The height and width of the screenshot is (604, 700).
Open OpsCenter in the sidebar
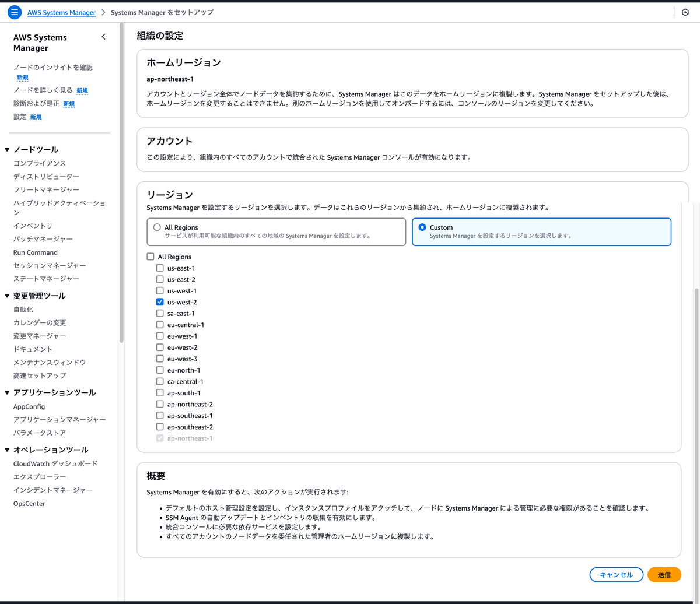[x=29, y=503]
